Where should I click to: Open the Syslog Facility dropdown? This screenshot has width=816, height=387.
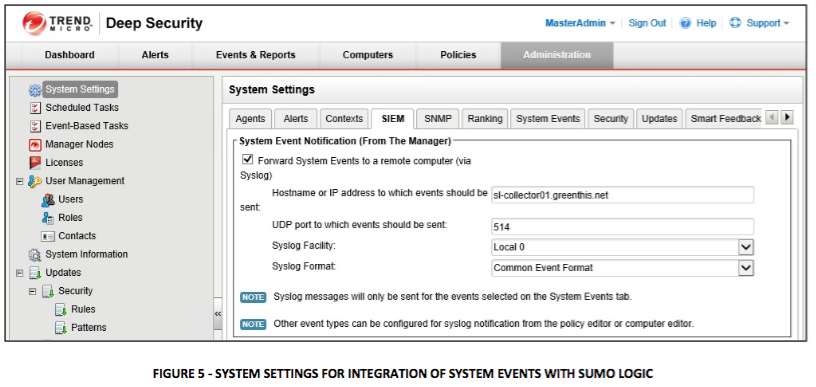746,247
